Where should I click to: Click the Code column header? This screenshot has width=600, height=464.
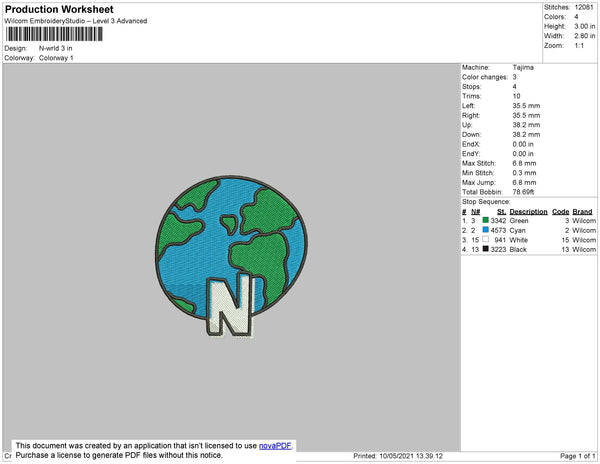pos(561,212)
